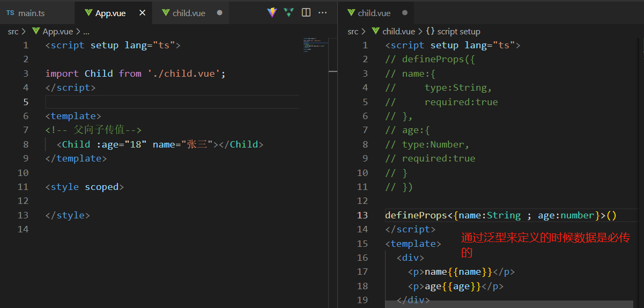Image resolution: width=644 pixels, height=308 pixels.
Task: Click the </template> closing tag in App.vue
Action: 76,158
